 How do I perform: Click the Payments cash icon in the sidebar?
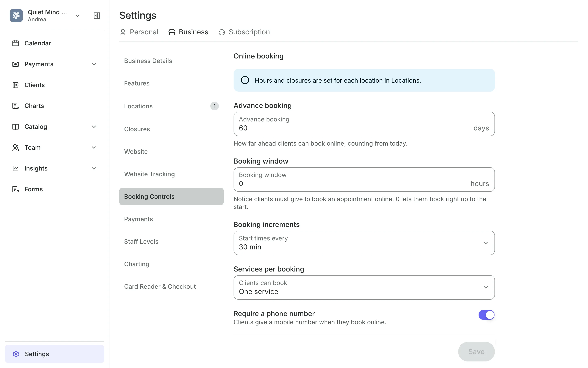point(16,64)
